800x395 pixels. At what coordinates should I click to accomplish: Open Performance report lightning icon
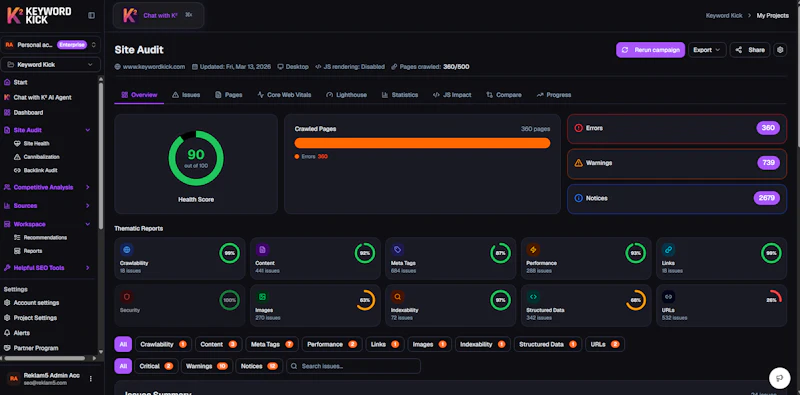click(x=533, y=250)
